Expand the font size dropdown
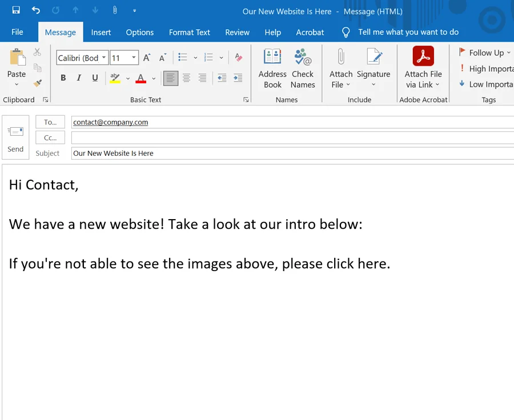Screen dimensions: 514x420 point(134,58)
